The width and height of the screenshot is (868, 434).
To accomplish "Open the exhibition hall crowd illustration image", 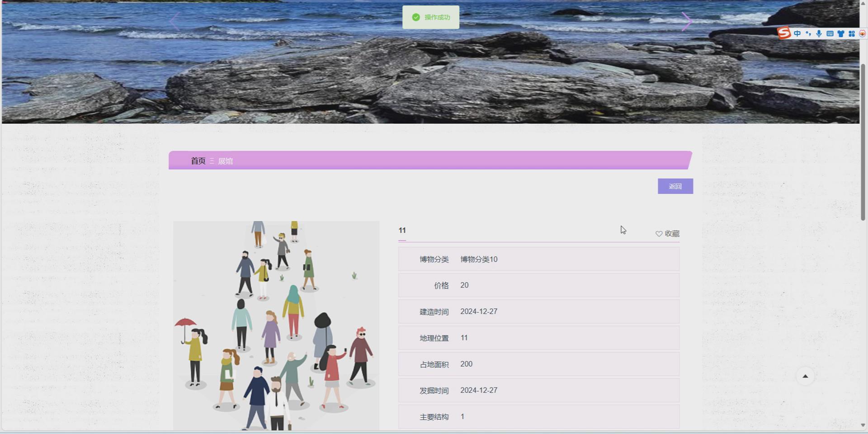I will pos(276,325).
